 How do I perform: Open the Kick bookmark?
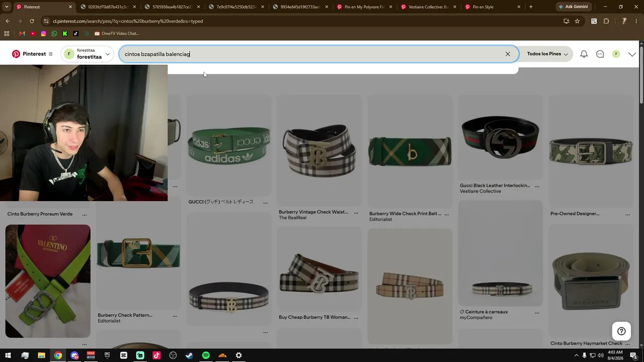click(65, 34)
